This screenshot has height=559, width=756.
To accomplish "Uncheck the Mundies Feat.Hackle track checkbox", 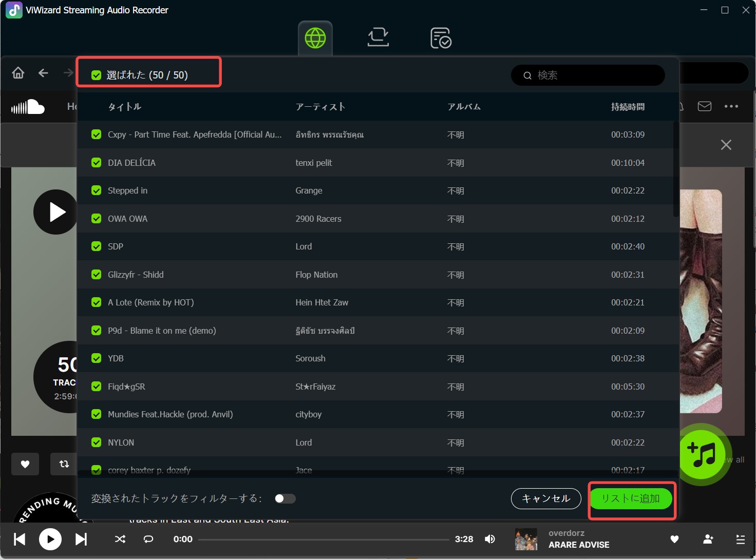I will (96, 414).
